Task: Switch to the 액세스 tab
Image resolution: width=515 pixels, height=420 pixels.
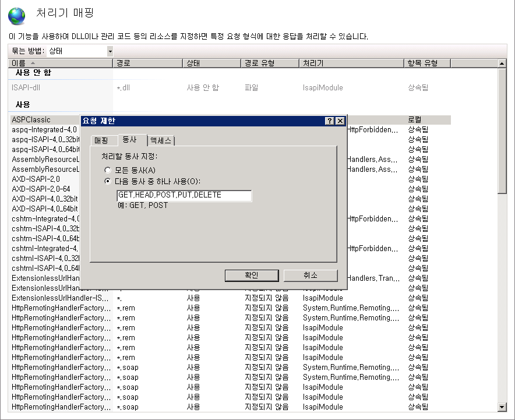Action: [x=161, y=140]
